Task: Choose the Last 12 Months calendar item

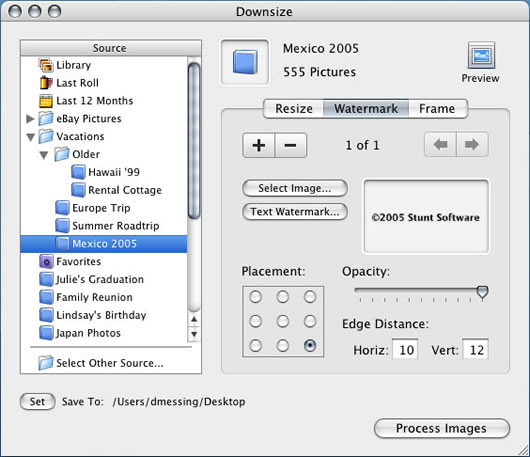Action: click(x=86, y=101)
